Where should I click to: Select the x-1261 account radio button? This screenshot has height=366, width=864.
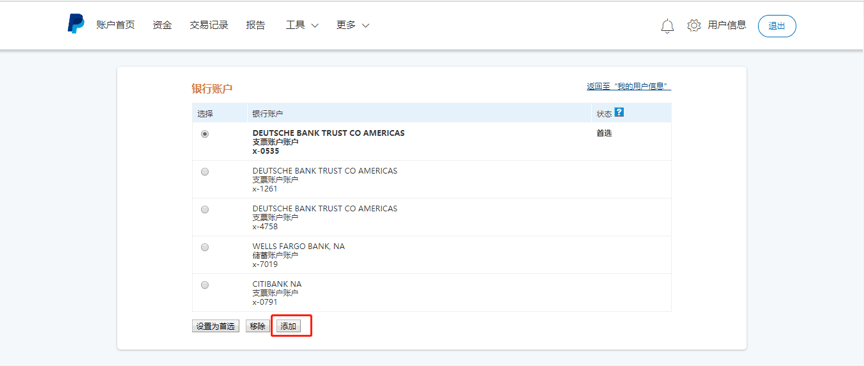205,172
